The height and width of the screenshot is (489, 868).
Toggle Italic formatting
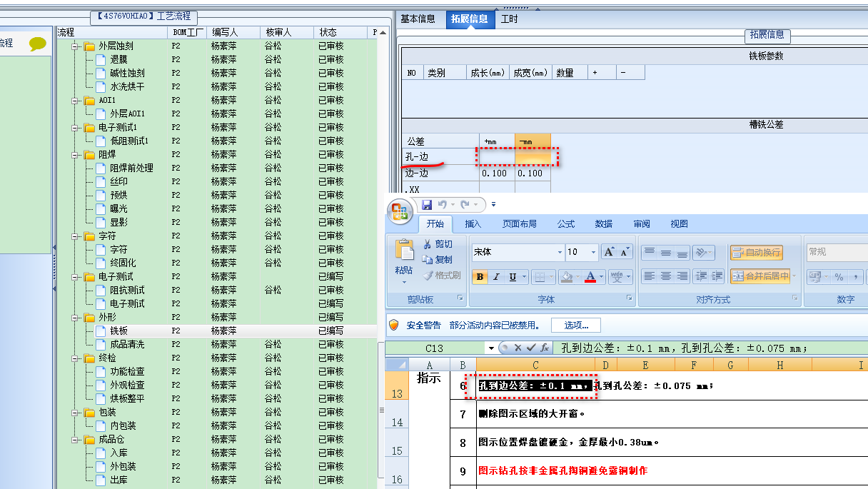[496, 277]
